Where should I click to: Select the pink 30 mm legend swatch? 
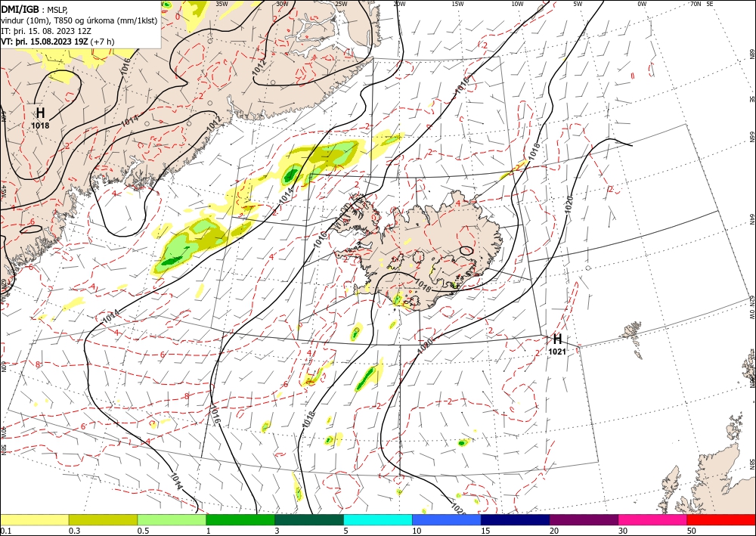pyautogui.click(x=653, y=519)
